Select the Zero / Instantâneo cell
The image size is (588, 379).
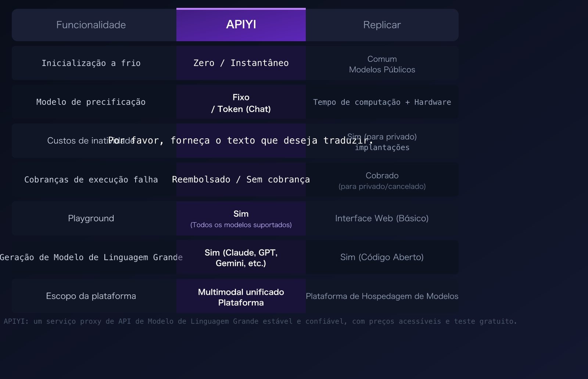point(241,63)
